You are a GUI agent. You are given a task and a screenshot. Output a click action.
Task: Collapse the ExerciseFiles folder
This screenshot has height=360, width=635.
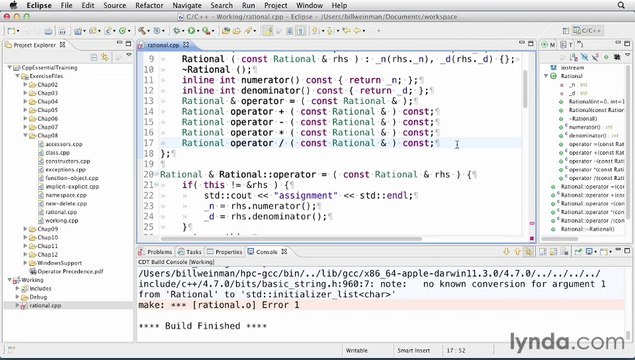(18, 76)
